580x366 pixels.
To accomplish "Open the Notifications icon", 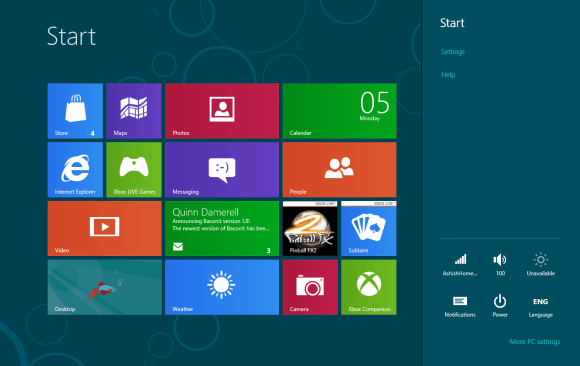I will (x=460, y=306).
